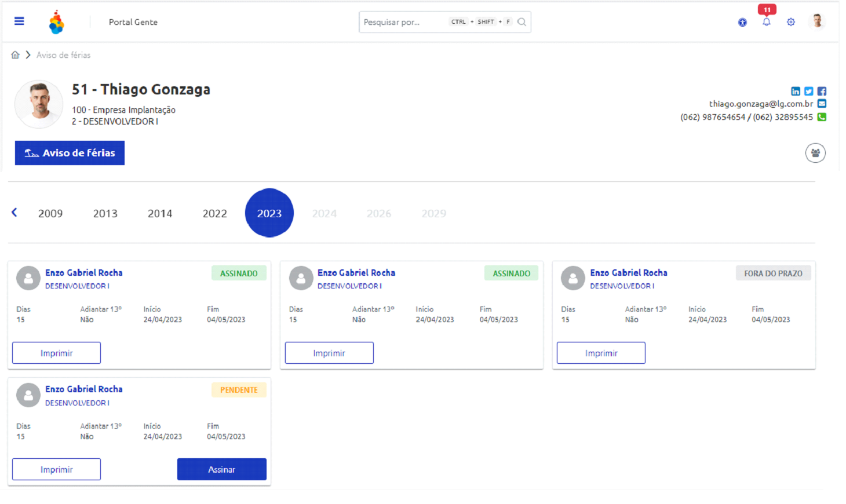846x504 pixels.
Task: Click Enzo Gabriel Rocha name on FORA DO PRAZO card
Action: (629, 273)
